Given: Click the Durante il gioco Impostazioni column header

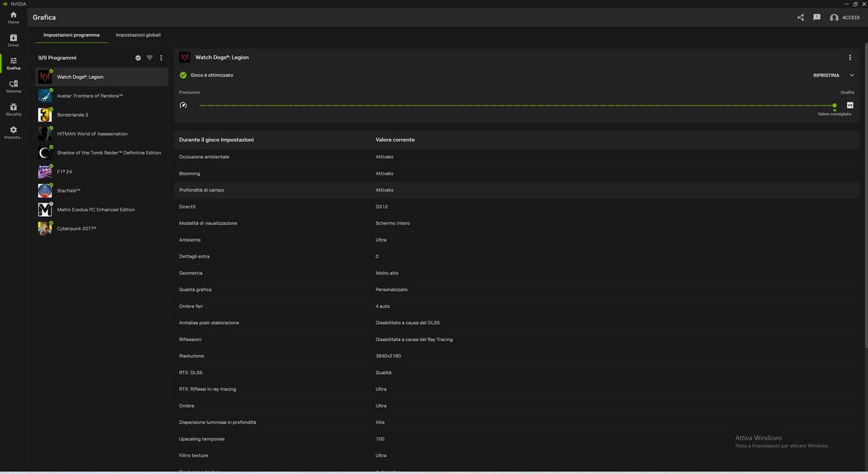Looking at the screenshot, I should click(216, 140).
